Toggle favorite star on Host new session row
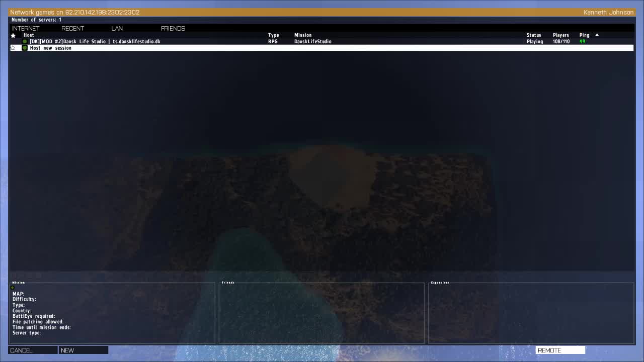Image resolution: width=644 pixels, height=362 pixels. [x=13, y=48]
